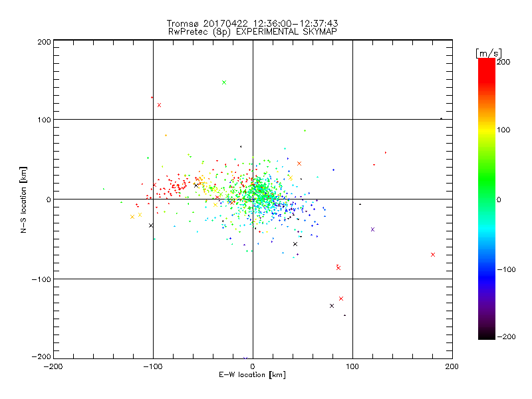
Task: Click the '[m/s]' colorbar unit label
Action: pyautogui.click(x=488, y=53)
